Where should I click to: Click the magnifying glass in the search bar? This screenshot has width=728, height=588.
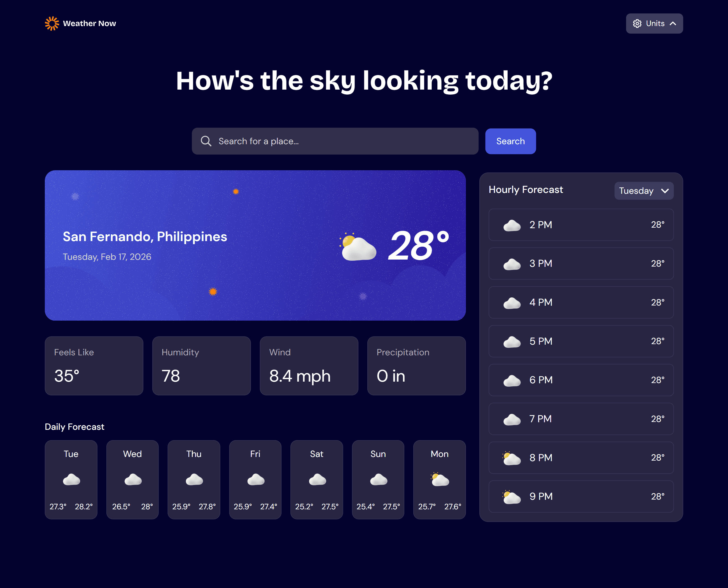pyautogui.click(x=206, y=141)
